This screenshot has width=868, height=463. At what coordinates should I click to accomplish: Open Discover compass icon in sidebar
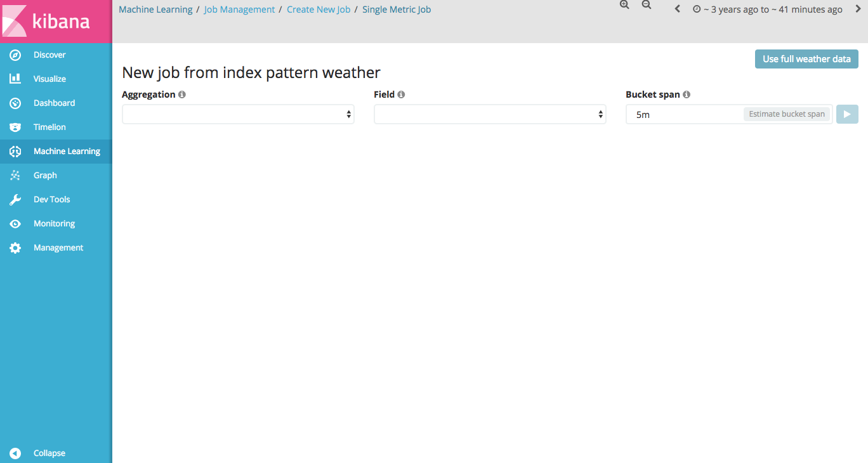[x=15, y=55]
